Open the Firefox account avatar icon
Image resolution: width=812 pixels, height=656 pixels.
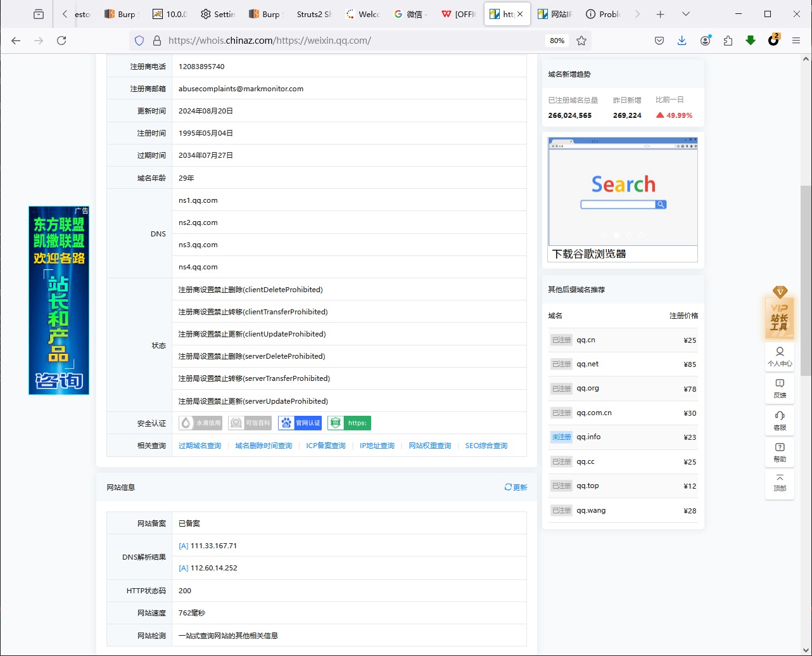[x=705, y=41]
